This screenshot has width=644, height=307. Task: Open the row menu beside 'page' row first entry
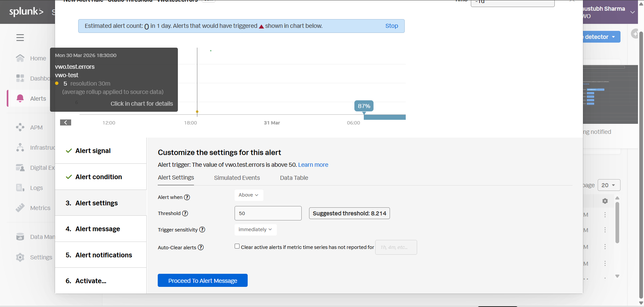click(605, 215)
